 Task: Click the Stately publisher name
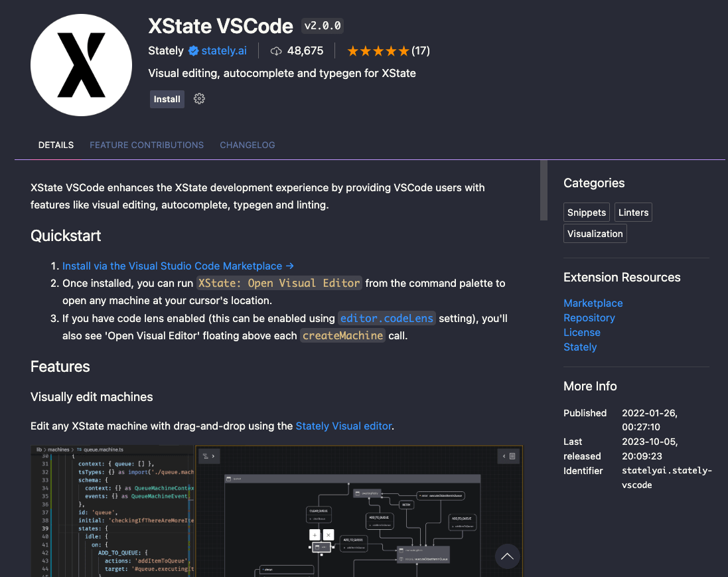point(166,50)
